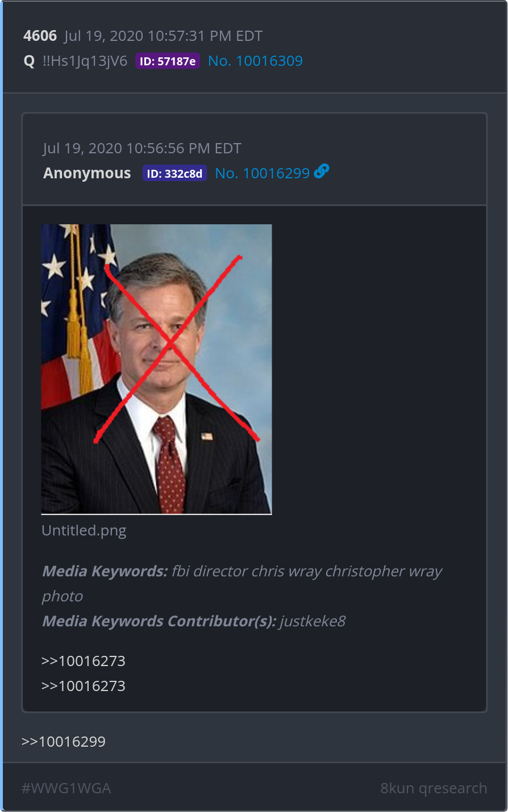Click the purple ID: 57187e badge

coord(168,61)
